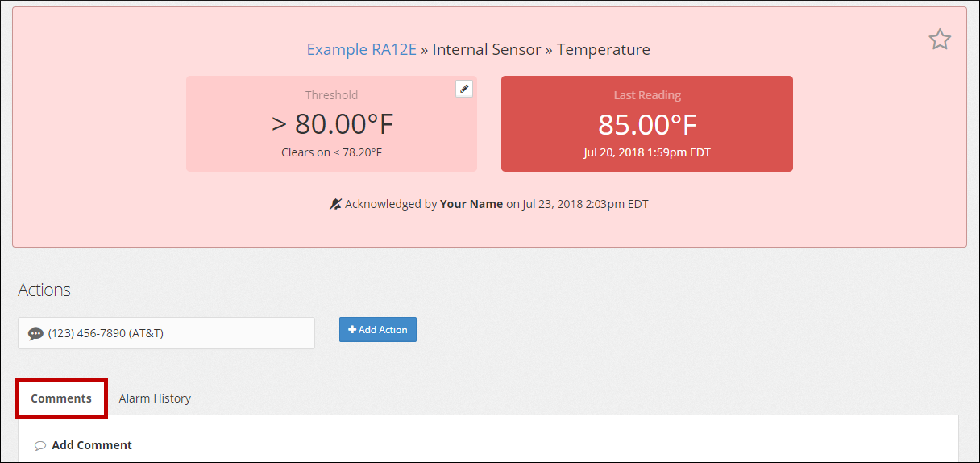Click the plus icon on Add Action
This screenshot has height=463, width=980.
352,329
